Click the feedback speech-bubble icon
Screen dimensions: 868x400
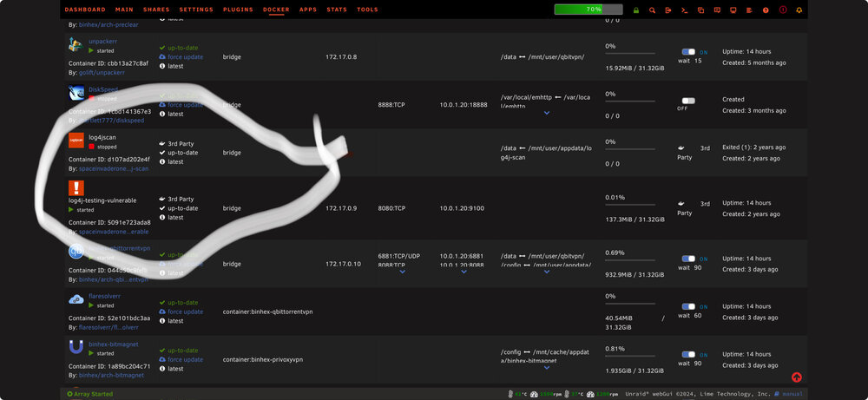click(x=717, y=10)
